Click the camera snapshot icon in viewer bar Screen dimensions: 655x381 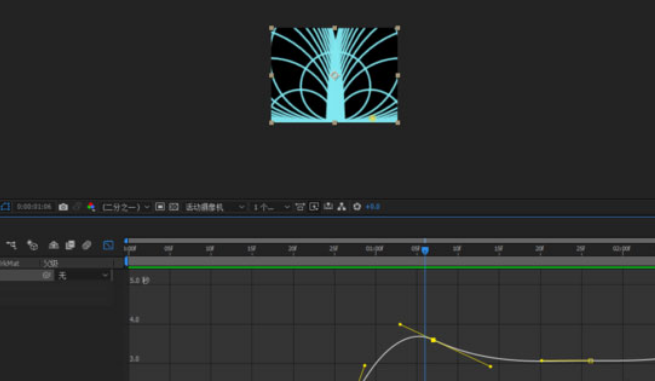coord(63,207)
